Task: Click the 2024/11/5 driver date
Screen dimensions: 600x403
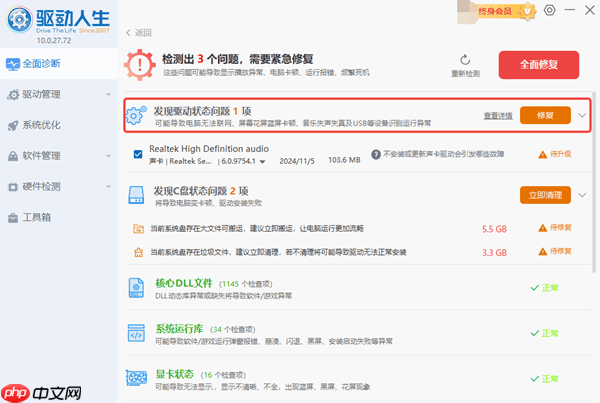Action: [x=297, y=161]
